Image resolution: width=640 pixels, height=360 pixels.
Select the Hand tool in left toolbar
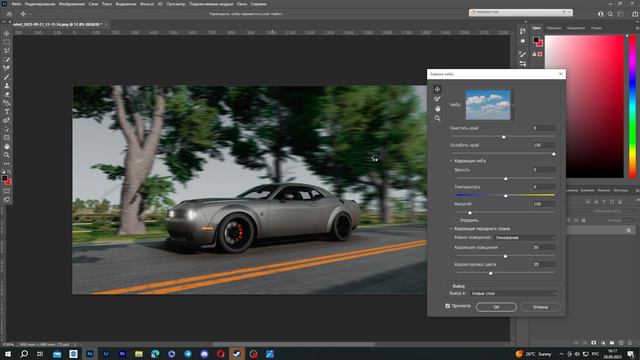coord(7,146)
